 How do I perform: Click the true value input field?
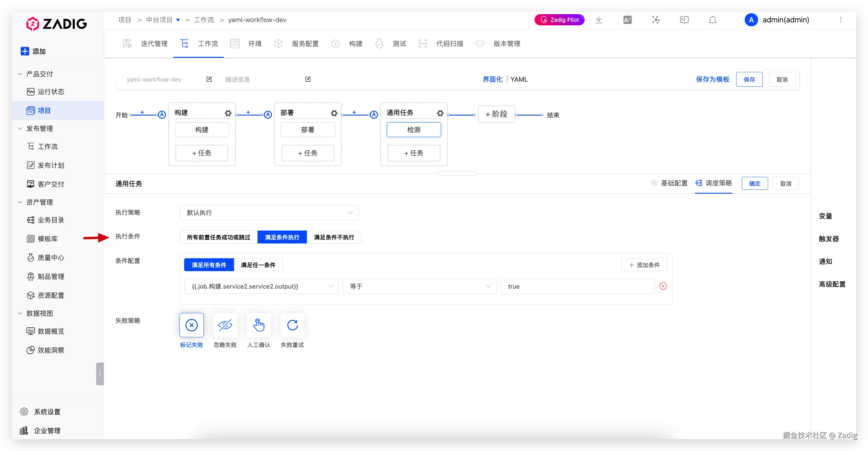click(x=577, y=286)
